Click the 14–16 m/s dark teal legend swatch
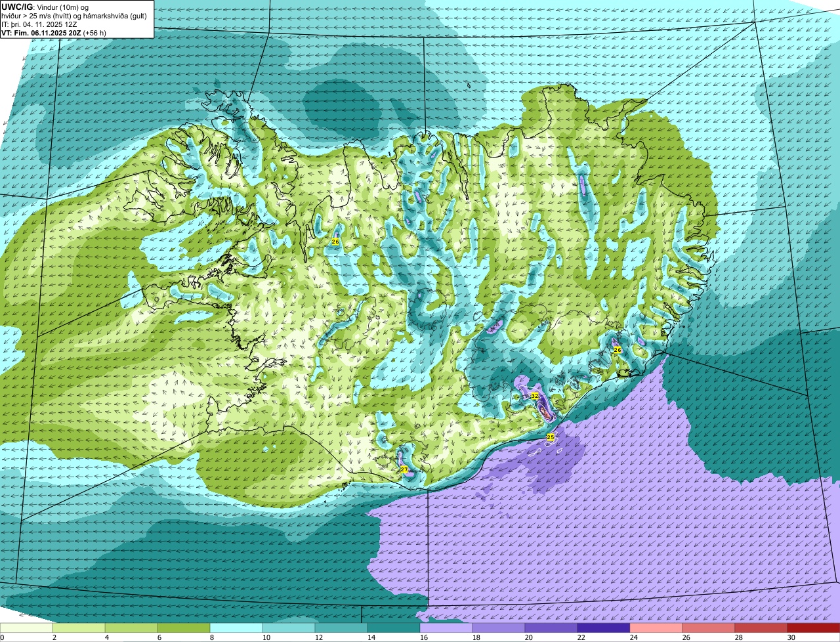This screenshot has width=840, height=642. coord(394,628)
